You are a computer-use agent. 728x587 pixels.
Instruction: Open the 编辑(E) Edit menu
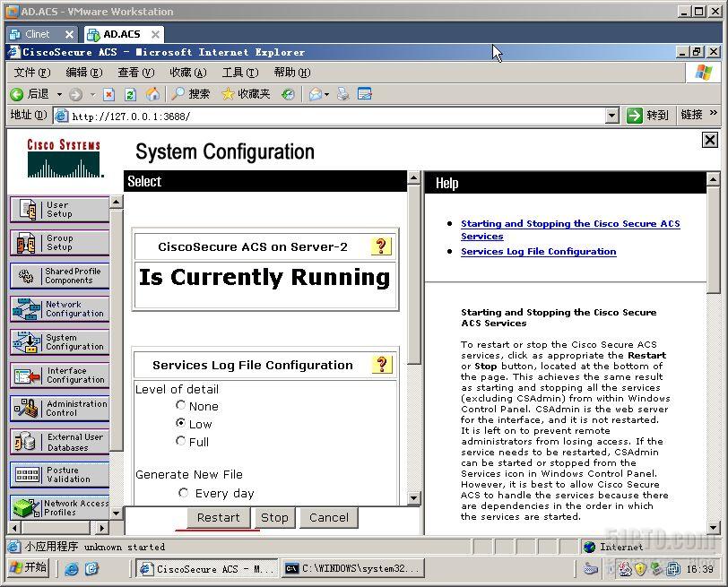click(84, 73)
